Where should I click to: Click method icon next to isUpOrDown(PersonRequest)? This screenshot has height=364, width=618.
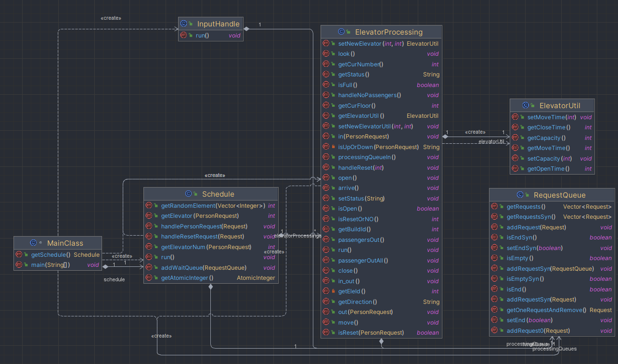pos(326,147)
